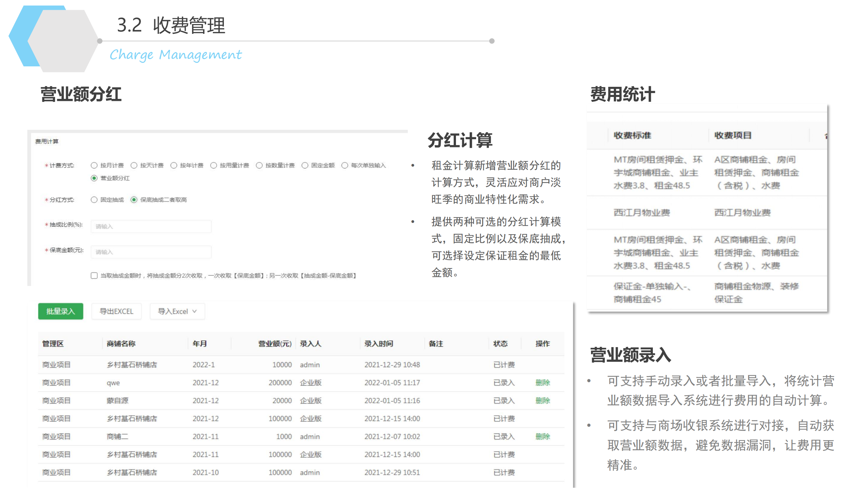Choose 每次单独输入 radio option
The image size is (868, 488).
click(x=344, y=165)
